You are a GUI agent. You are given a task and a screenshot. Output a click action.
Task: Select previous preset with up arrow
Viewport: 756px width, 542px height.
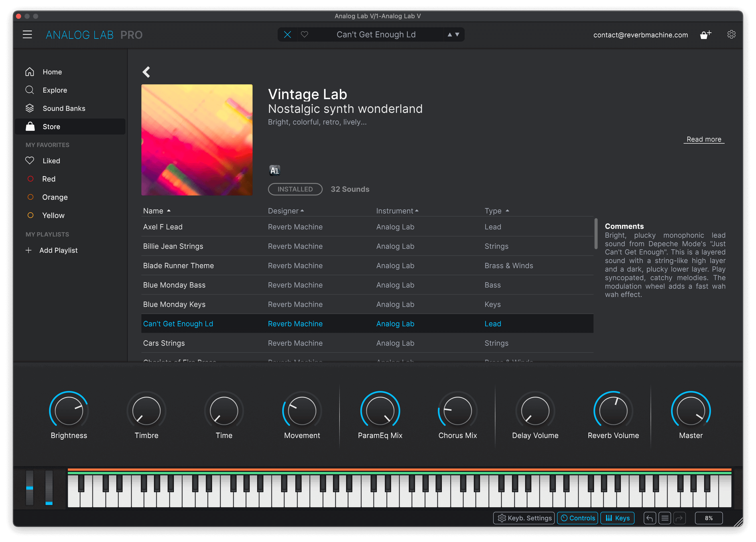tap(450, 34)
